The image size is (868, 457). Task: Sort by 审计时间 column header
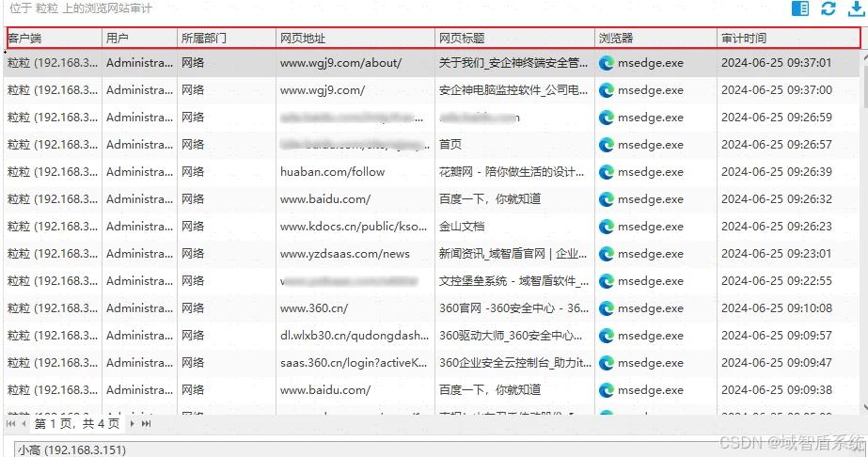point(789,39)
